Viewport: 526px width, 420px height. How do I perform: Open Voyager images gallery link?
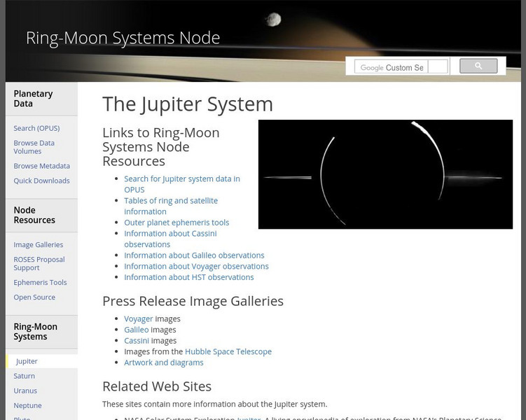coord(138,318)
